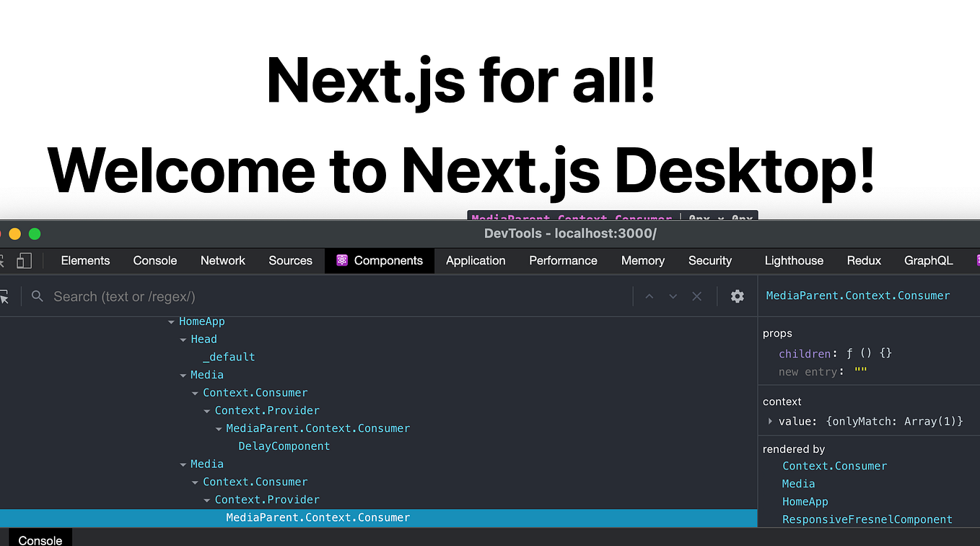Open the Application tab
This screenshot has width=980, height=546.
tap(476, 261)
